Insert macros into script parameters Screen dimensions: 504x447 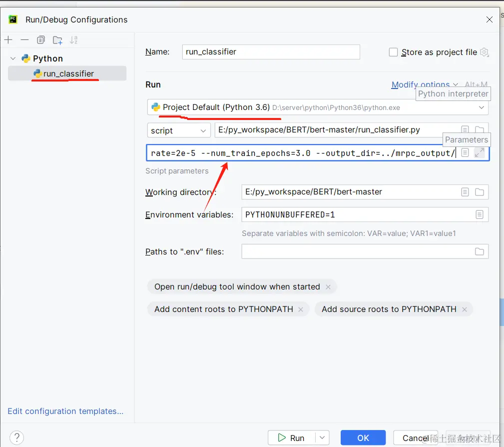tap(465, 152)
